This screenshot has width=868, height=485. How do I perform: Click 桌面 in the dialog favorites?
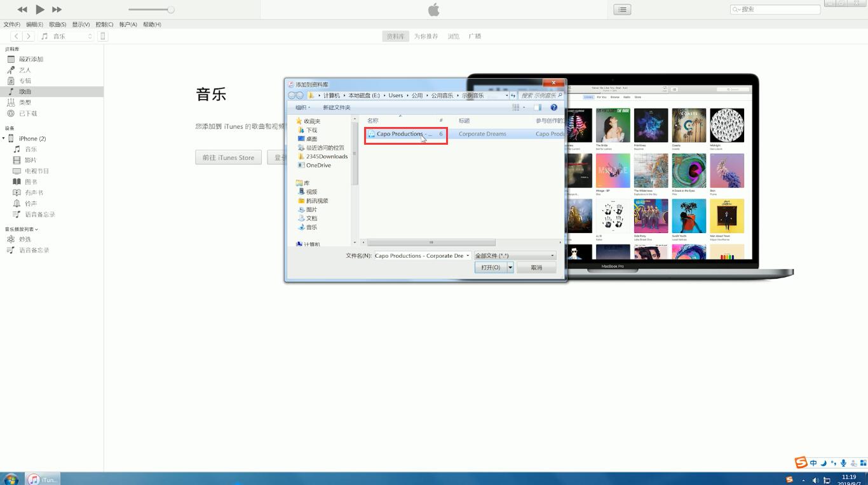(x=311, y=138)
